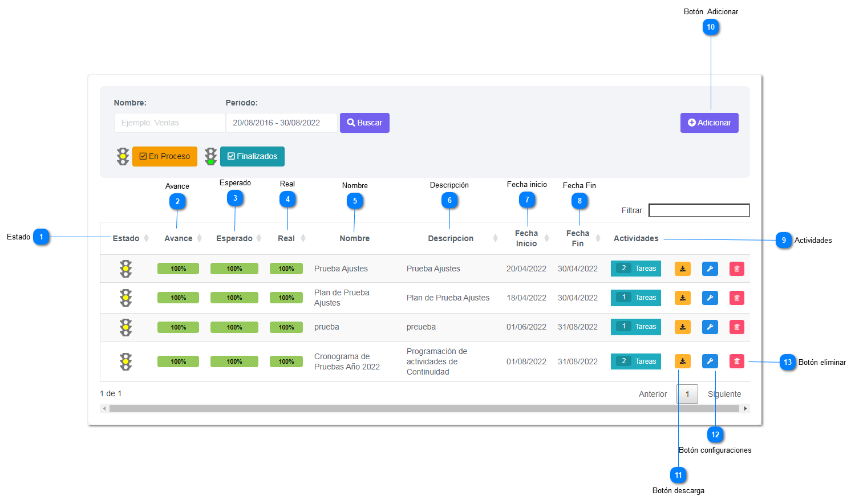Image resolution: width=855 pixels, height=504 pixels.
Task: Click the preueba description cell
Action: click(421, 327)
